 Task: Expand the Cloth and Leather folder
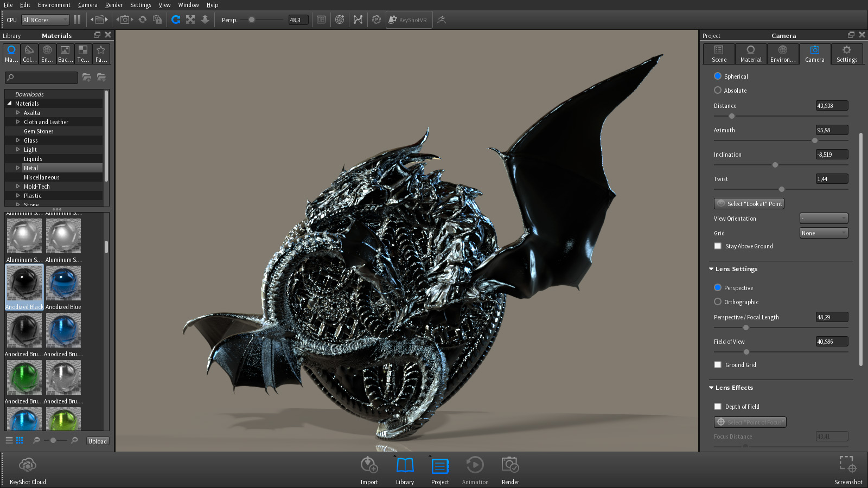coord(18,122)
